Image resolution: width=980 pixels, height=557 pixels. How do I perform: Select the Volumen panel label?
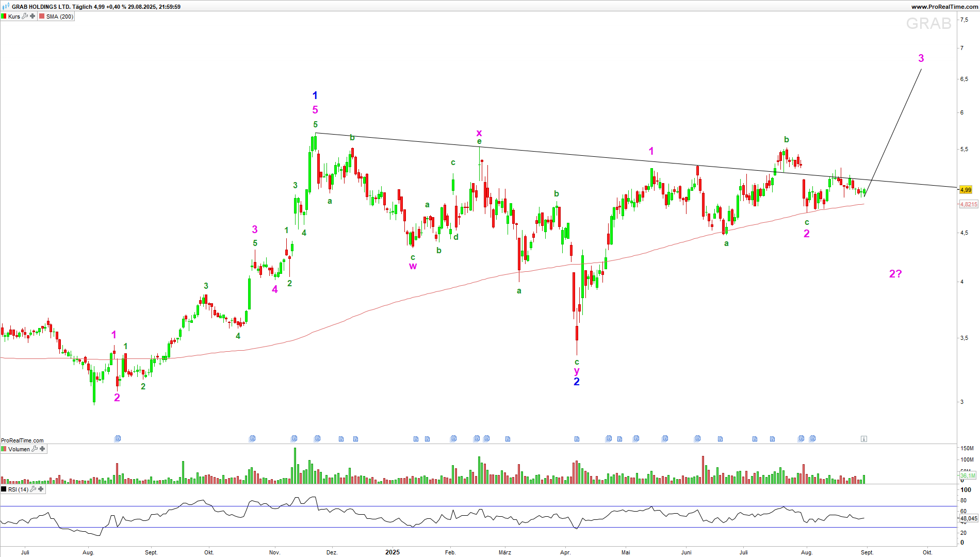coord(19,449)
